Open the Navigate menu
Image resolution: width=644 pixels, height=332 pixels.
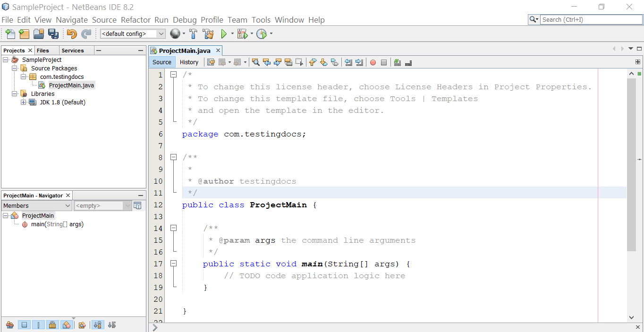pos(72,20)
